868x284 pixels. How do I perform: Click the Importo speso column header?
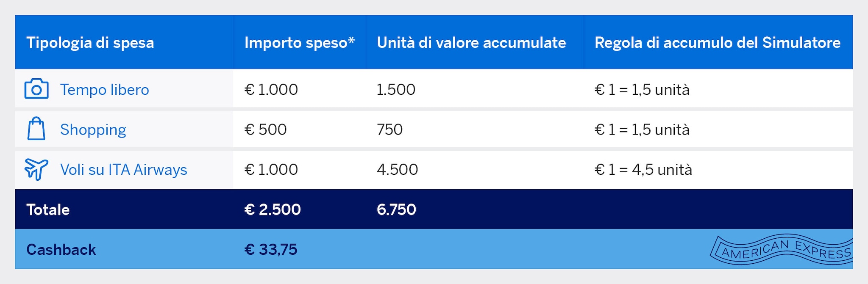tap(299, 43)
